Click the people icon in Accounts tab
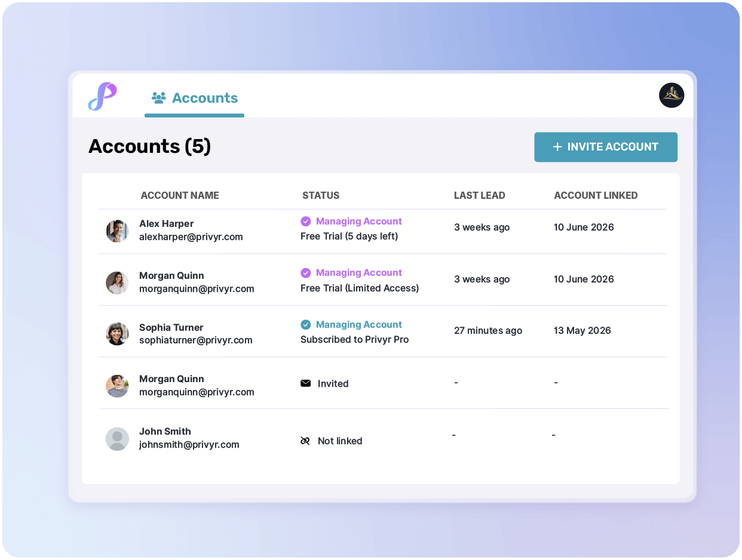Viewport: 742px width, 560px height. (158, 98)
